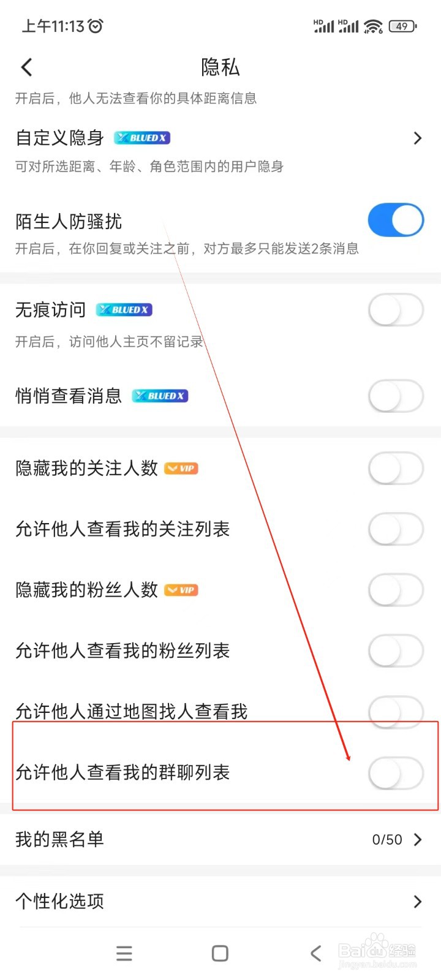Open the 个性化选项 menu entry

point(60,901)
